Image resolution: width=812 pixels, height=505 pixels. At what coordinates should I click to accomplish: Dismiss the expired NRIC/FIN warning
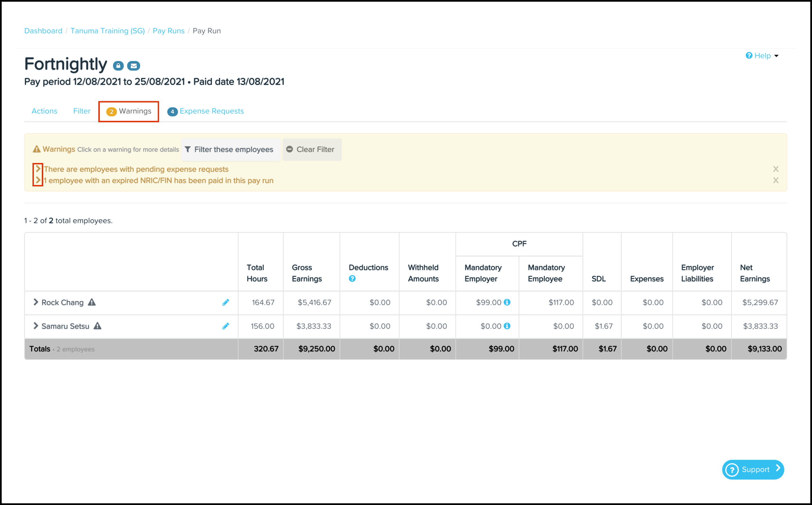776,180
